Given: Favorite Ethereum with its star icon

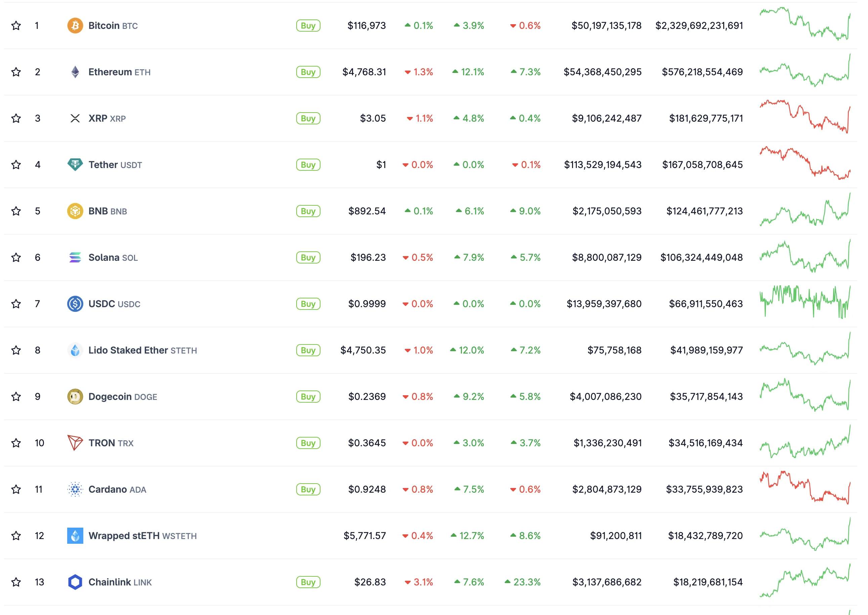Looking at the screenshot, I should pyautogui.click(x=16, y=72).
